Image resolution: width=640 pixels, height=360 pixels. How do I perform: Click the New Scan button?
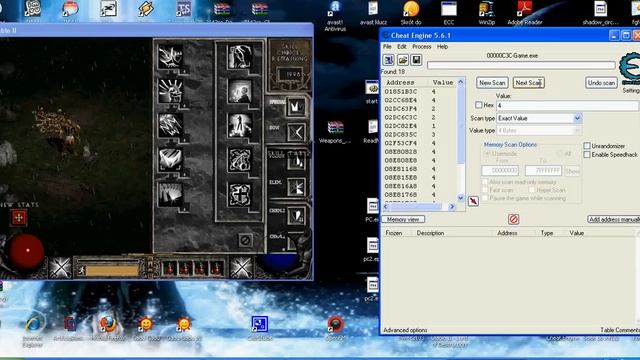(x=492, y=83)
